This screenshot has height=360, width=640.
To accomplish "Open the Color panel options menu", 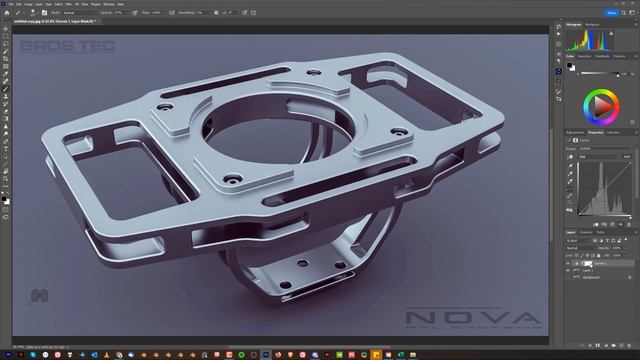I will (636, 56).
